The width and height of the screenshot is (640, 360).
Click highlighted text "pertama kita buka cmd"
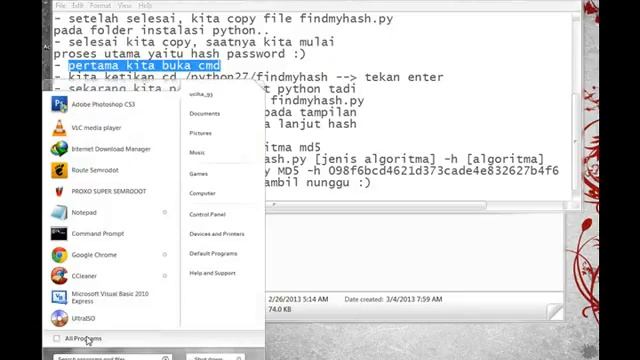(144, 66)
